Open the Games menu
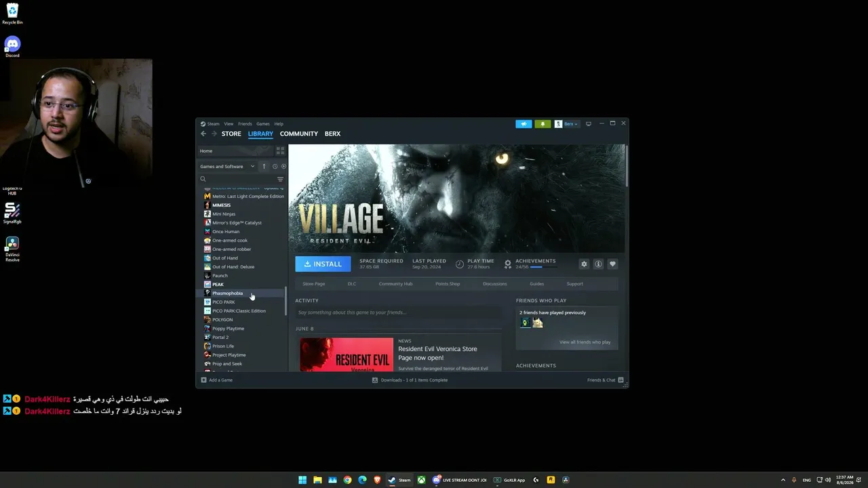 tap(263, 124)
